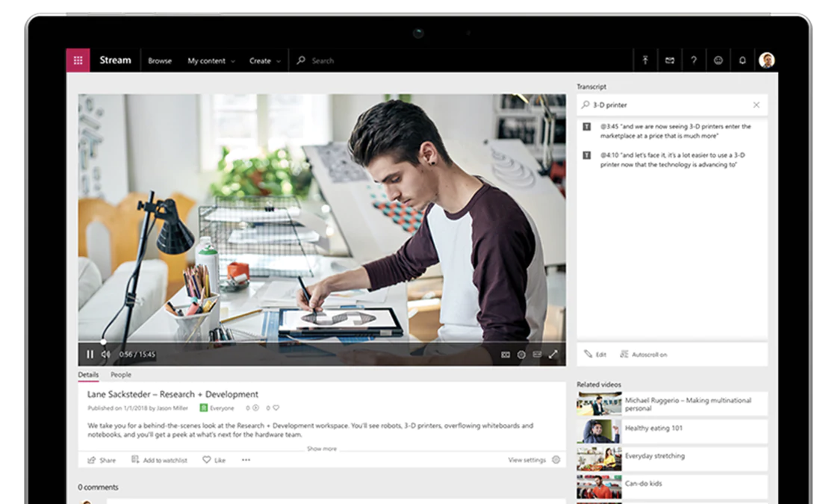
Task: Open the Can-do kids title
Action: tap(643, 483)
